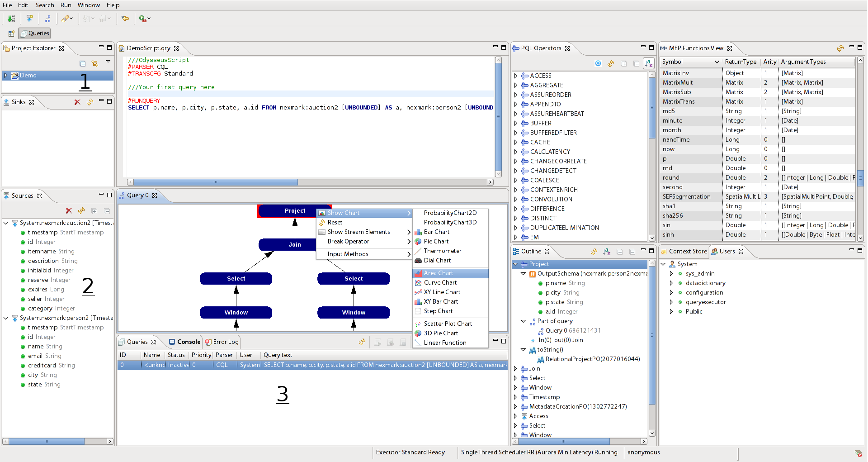
Task: Switch to the Console tab
Action: 185,342
